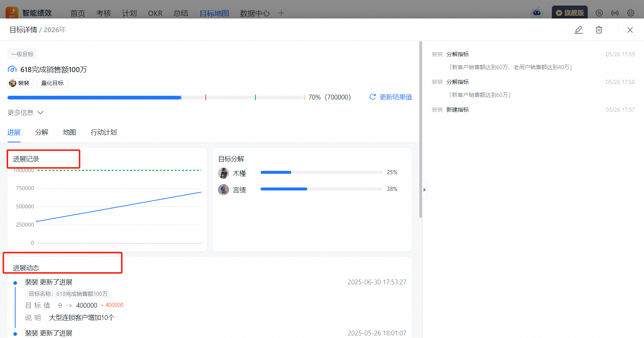Image resolution: width=644 pixels, height=338 pixels.
Task: Add a new top navigation tab
Action: [281, 13]
